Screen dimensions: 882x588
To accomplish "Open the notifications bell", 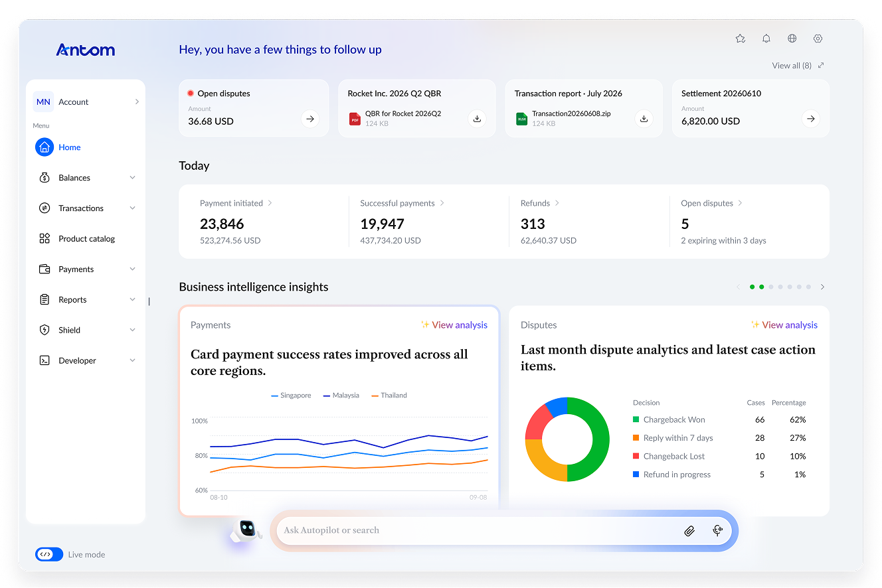I will click(766, 38).
